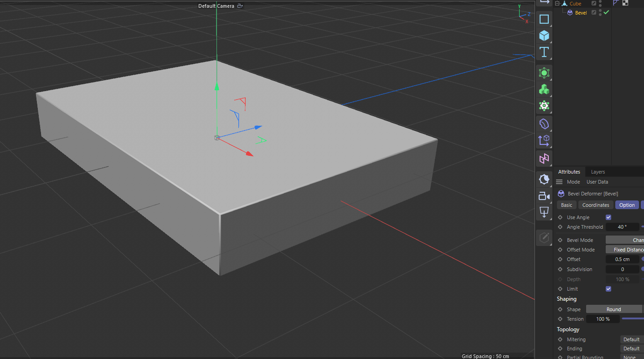
Task: Click the Offset value field showing 0.5 cm
Action: 623,259
